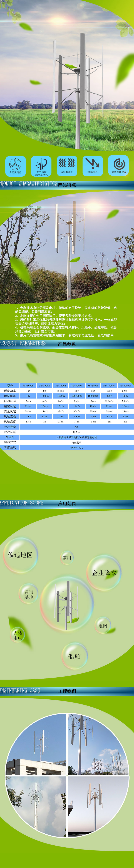Open the 应用范围 section header
Image resolution: width=134 pixels, height=868 pixels.
tap(67, 503)
